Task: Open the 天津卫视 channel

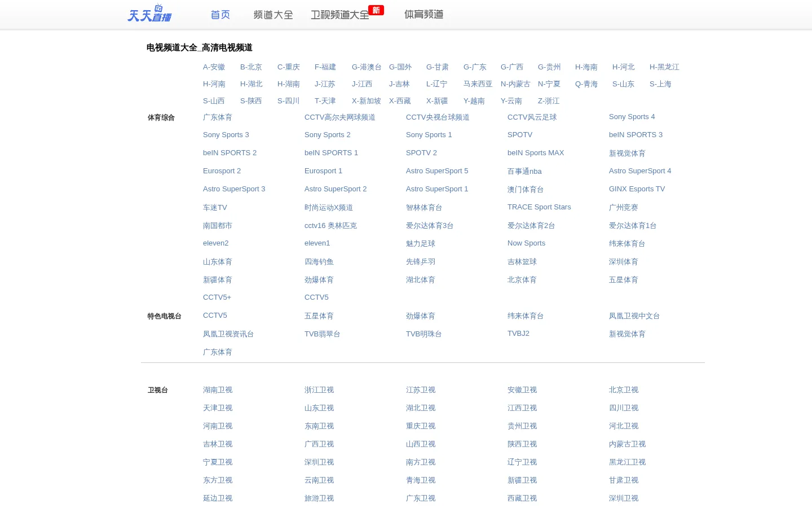Action: pos(218,408)
